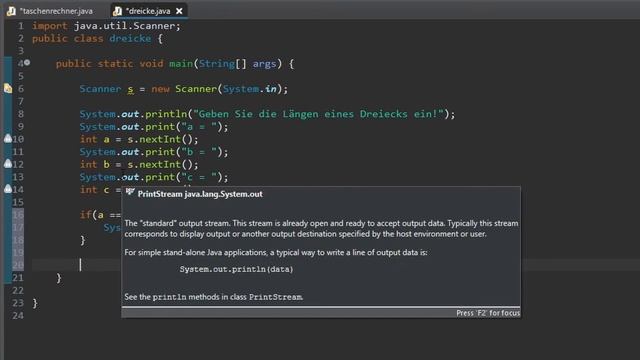Click 'See the println methods in class PrintStream' text
The image size is (640, 360).
point(213,297)
